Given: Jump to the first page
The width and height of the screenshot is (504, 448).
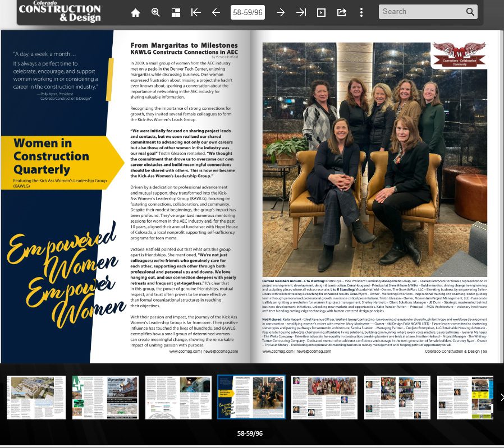Looking at the screenshot, I should point(196,12).
